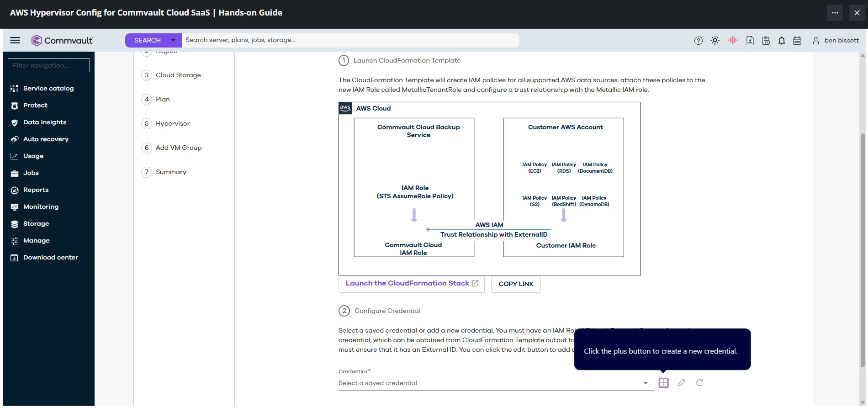The height and width of the screenshot is (413, 868).
Task: Click the Service catalog grid icon
Action: point(14,89)
